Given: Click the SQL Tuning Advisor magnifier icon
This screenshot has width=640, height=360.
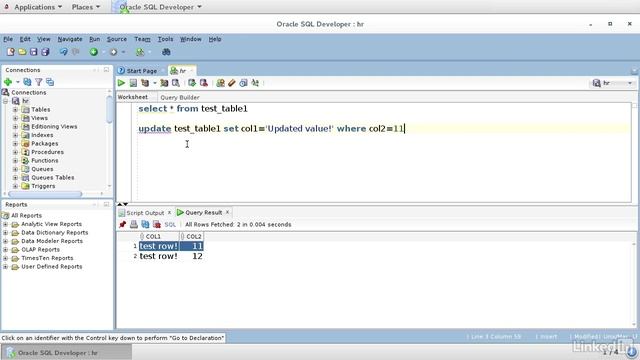Looking at the screenshot, I should 176,83.
